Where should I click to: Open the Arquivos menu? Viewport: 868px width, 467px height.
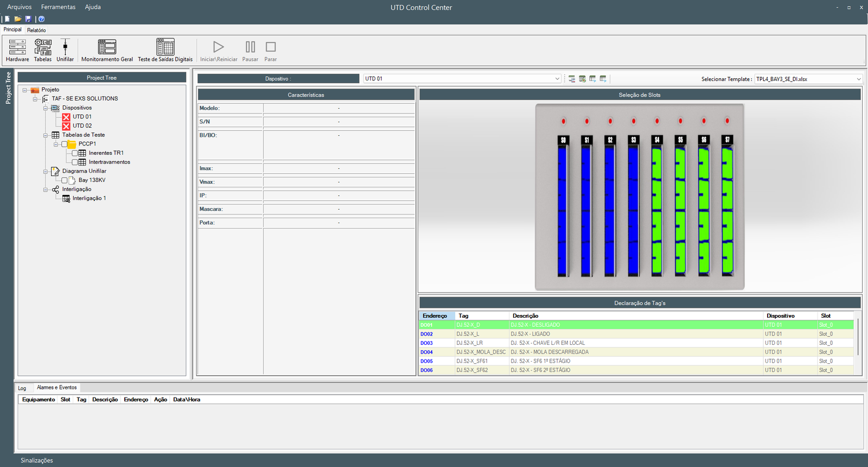(20, 7)
